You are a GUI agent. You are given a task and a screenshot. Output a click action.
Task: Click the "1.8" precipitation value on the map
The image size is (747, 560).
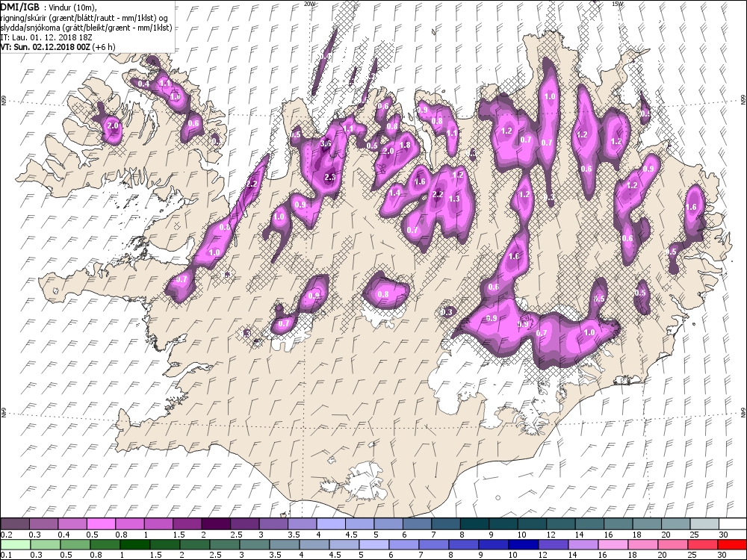click(405, 146)
